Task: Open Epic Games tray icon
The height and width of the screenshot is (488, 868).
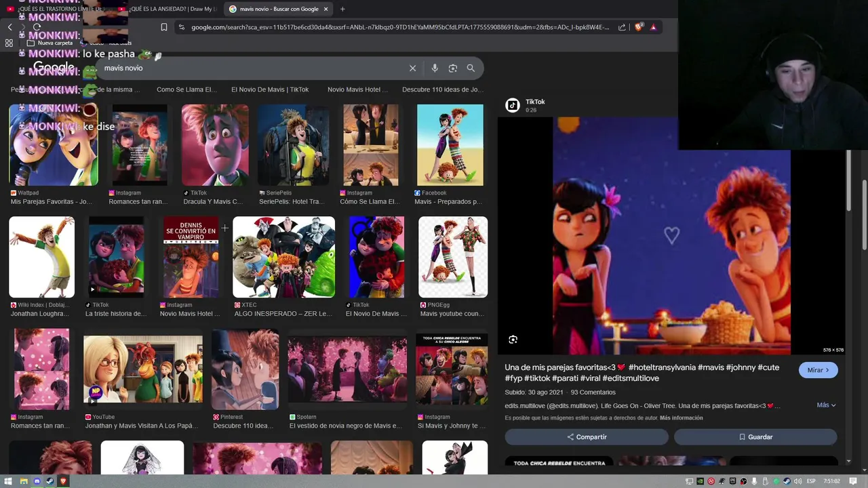Action: point(732,481)
